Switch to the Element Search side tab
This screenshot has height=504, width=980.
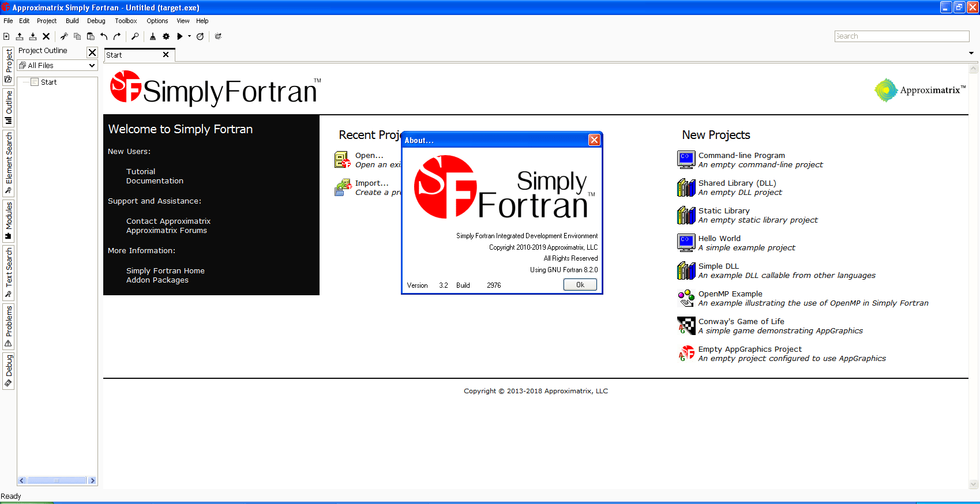tap(9, 163)
